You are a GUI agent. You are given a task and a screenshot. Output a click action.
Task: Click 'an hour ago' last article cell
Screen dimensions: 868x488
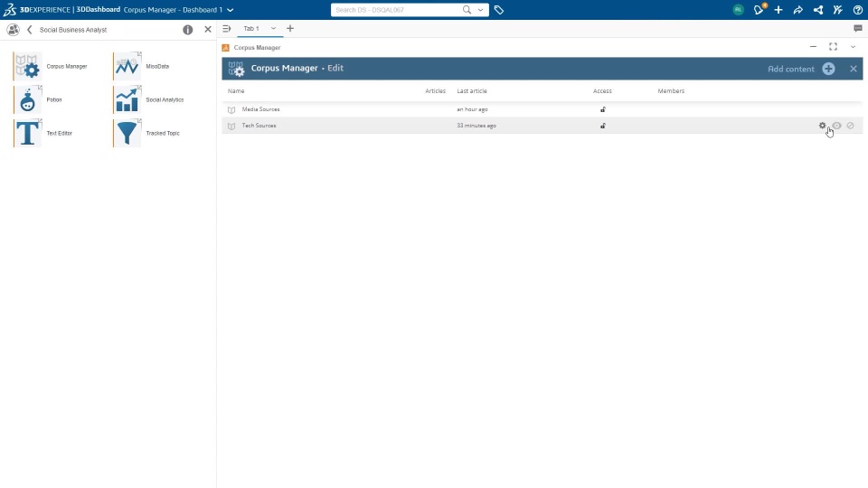tap(472, 109)
